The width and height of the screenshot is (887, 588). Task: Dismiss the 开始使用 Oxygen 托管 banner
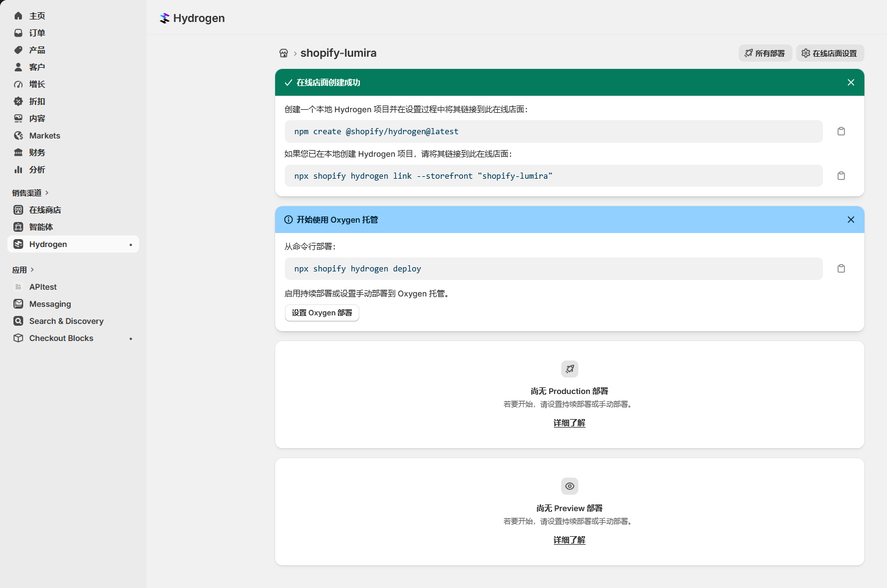[x=851, y=220]
